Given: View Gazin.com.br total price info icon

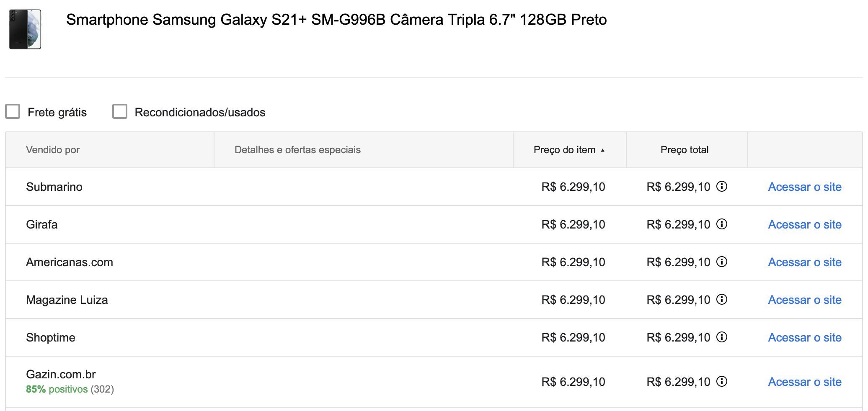Looking at the screenshot, I should (721, 381).
